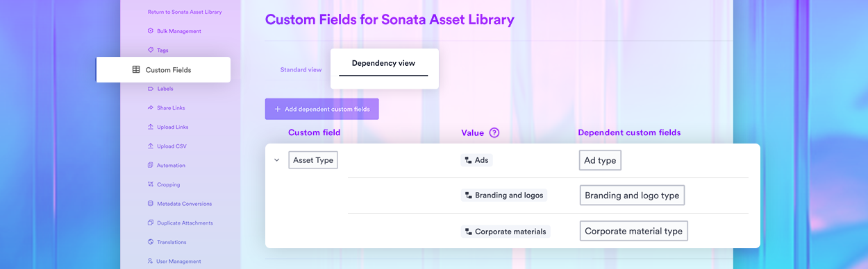Click the Tags sidebar icon
Viewport: 868px width, 269px height.
[x=151, y=50]
